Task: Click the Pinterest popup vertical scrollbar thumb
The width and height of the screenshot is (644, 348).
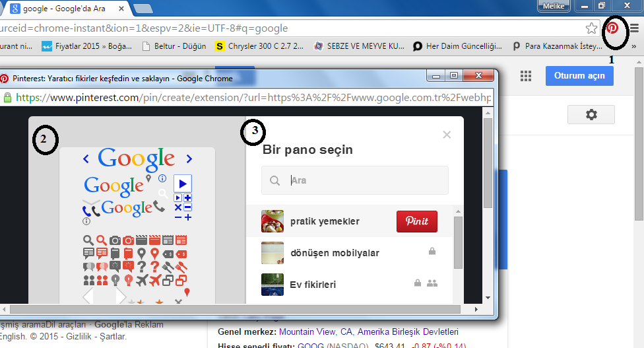Action: 488,163
